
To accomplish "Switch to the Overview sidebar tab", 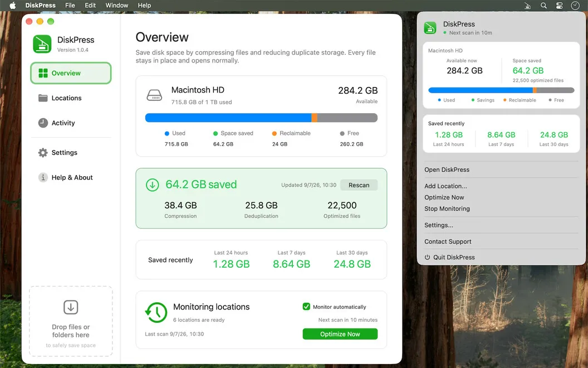I will pyautogui.click(x=71, y=73).
